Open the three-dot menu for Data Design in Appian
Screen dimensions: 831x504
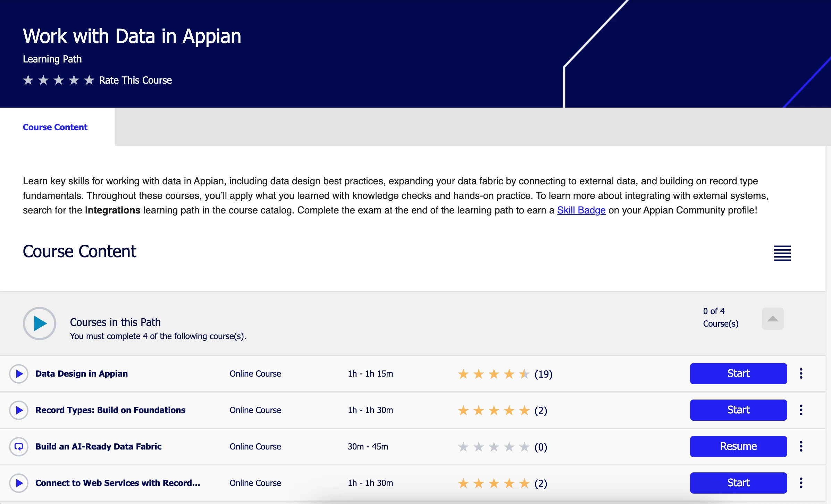coord(801,373)
